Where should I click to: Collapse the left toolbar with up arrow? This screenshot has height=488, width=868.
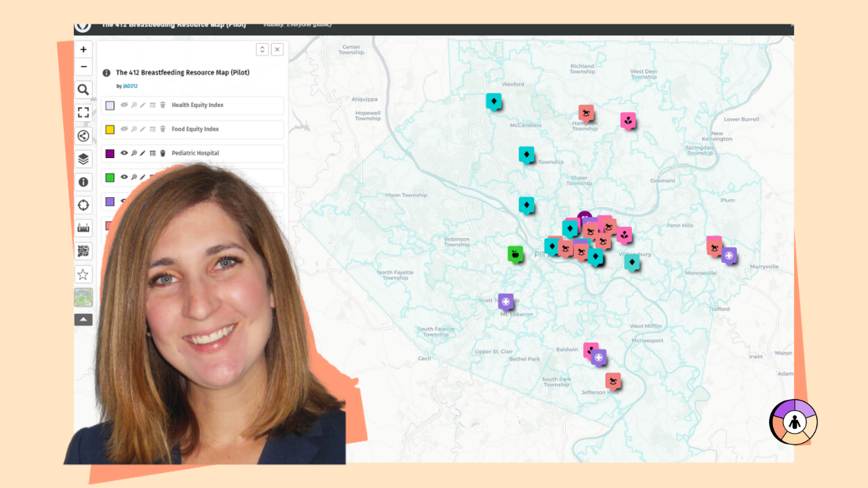tap(83, 319)
